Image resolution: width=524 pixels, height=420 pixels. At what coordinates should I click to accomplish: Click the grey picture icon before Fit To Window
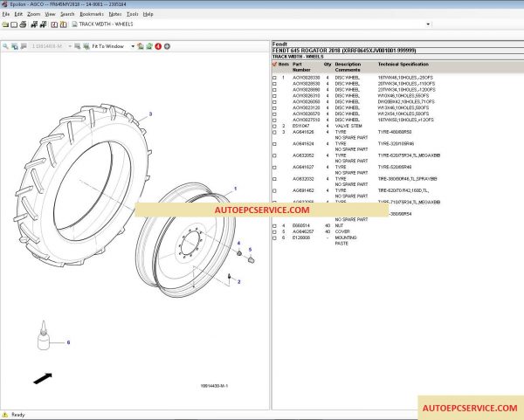coord(77,46)
